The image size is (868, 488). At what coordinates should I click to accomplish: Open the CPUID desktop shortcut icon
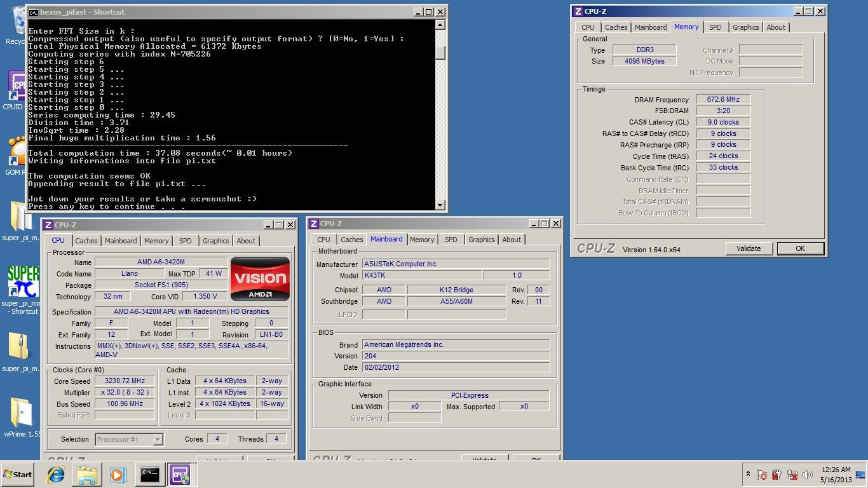tap(17, 86)
